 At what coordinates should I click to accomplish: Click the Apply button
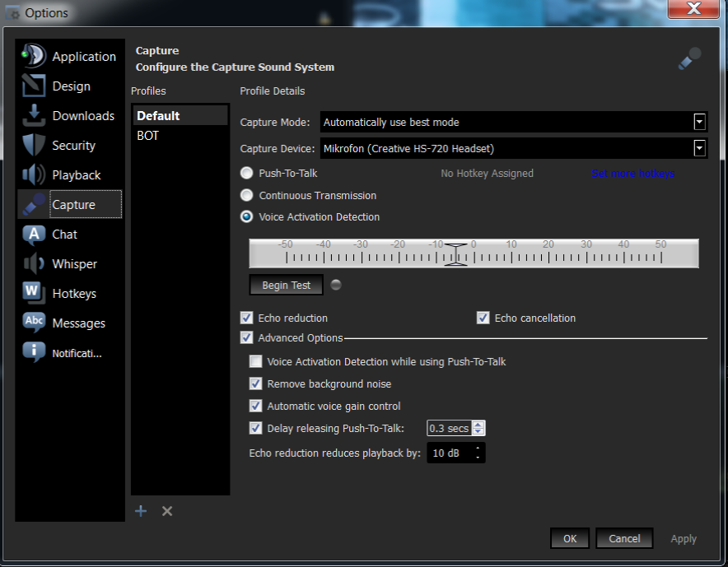[x=684, y=539]
